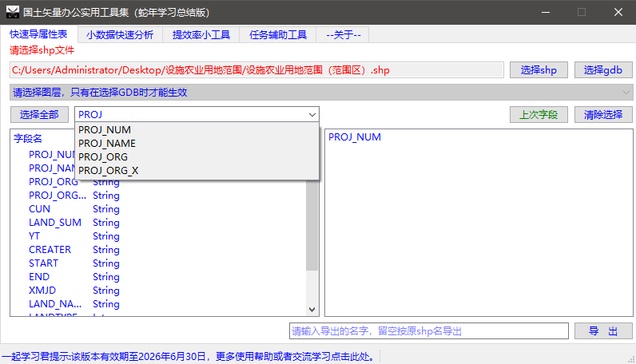Click the 上次字段 button
This screenshot has width=636, height=364.
click(539, 115)
